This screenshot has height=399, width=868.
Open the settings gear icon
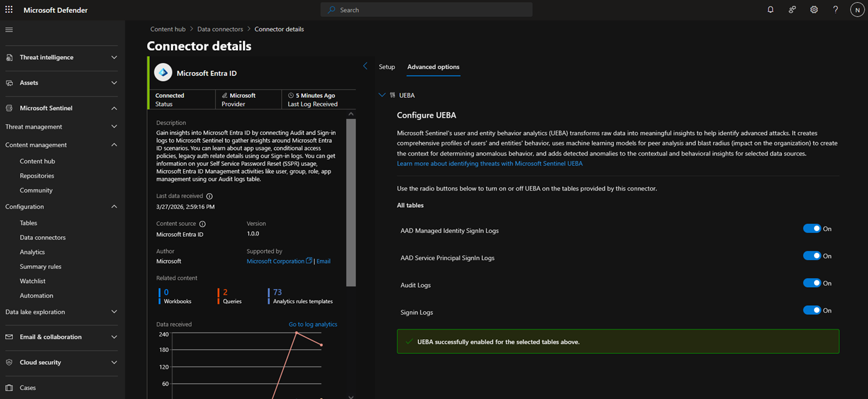pyautogui.click(x=814, y=10)
